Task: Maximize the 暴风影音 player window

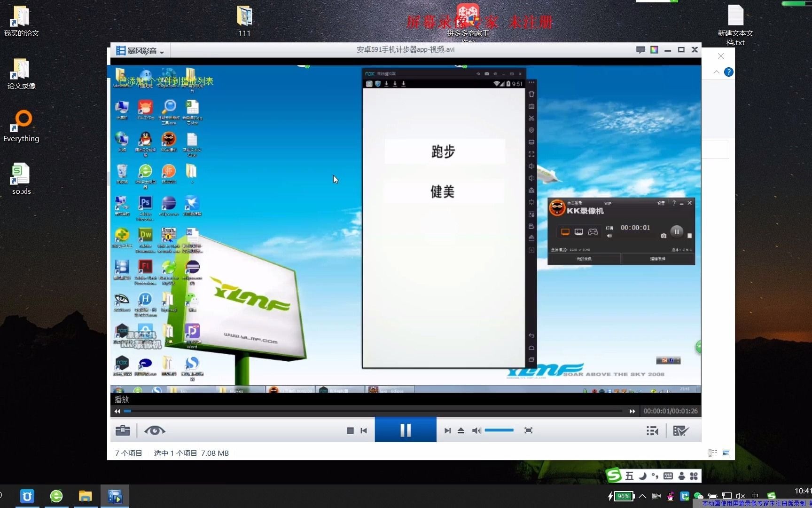Action: (681, 50)
